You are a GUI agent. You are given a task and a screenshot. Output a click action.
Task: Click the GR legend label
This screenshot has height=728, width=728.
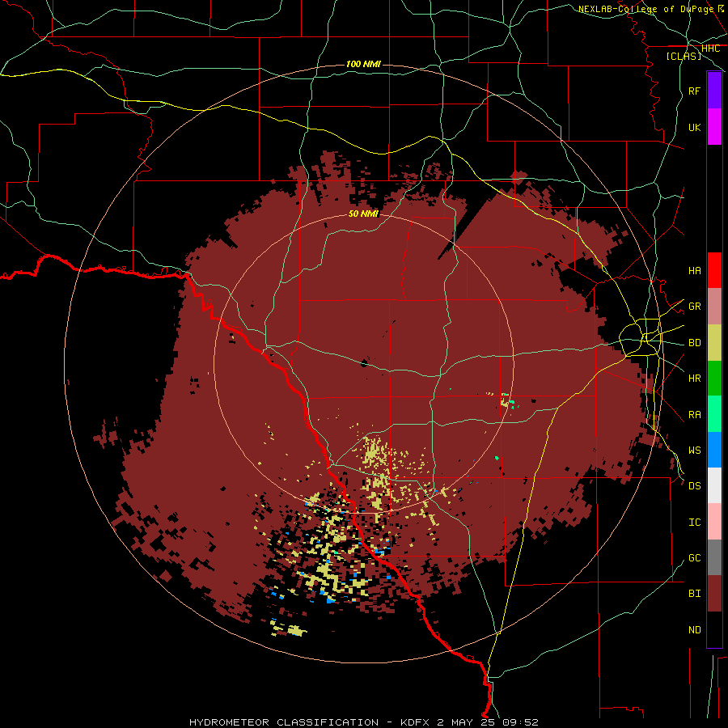(694, 306)
